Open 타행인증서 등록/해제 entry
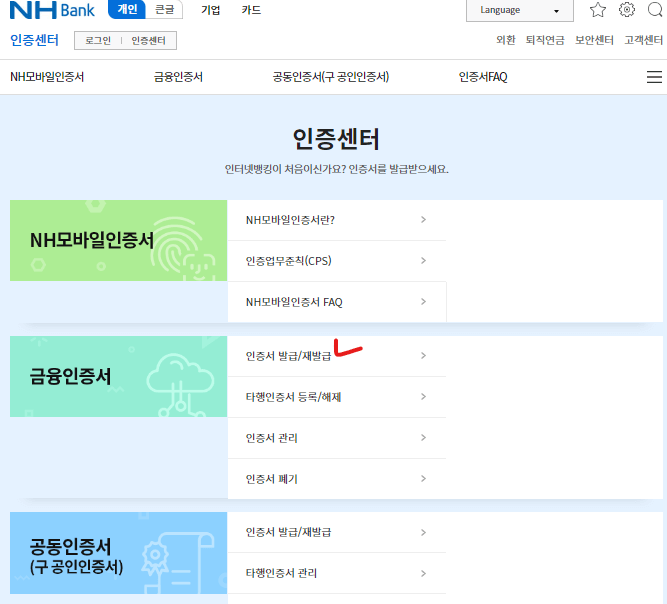This screenshot has height=604, width=667. click(x=336, y=397)
